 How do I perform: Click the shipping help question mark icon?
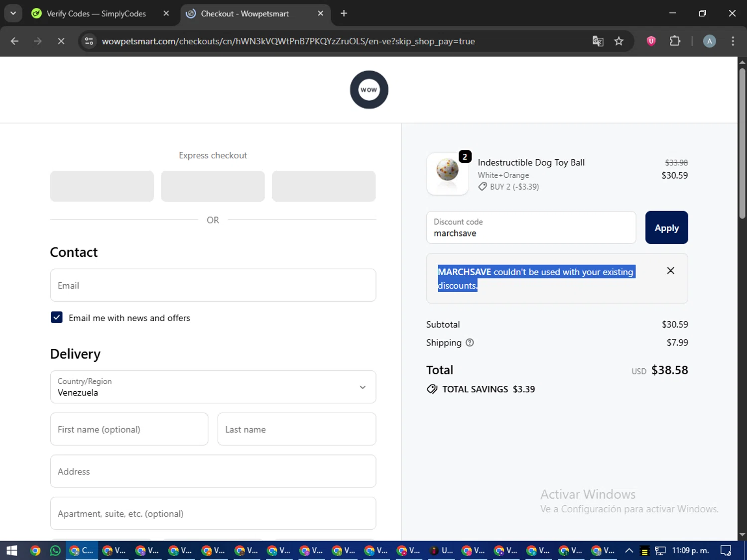click(x=470, y=342)
